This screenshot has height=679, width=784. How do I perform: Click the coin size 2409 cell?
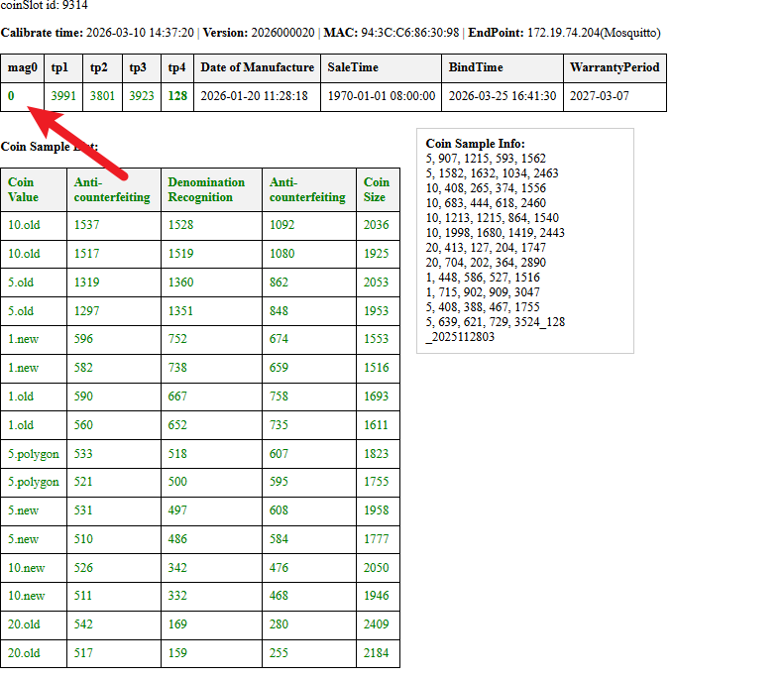[x=378, y=624]
